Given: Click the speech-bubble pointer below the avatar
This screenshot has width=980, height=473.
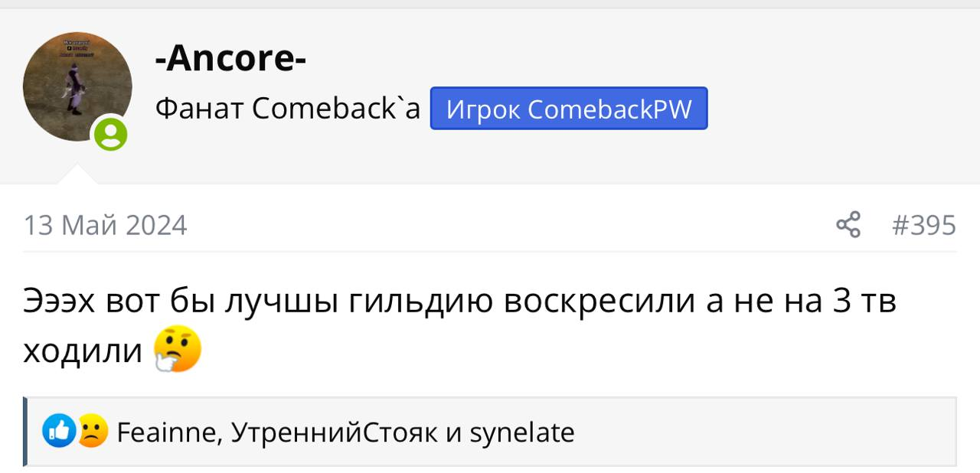Looking at the screenshot, I should (78, 175).
